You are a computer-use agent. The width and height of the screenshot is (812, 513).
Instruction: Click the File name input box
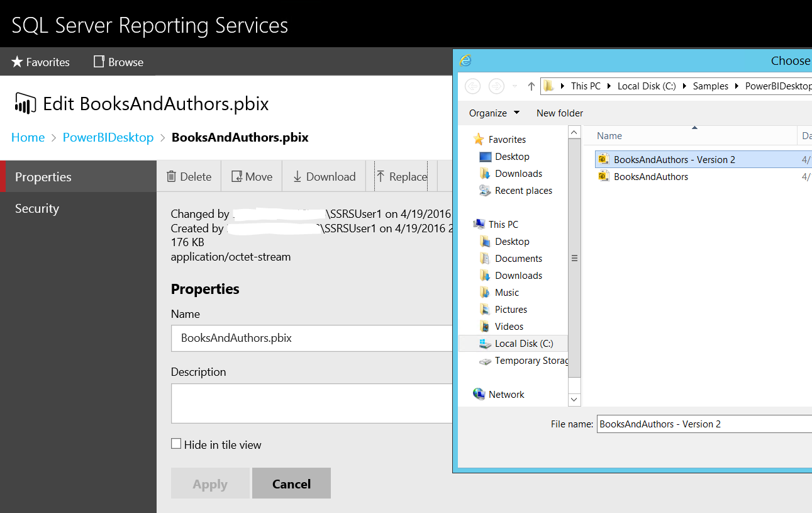[704, 424]
